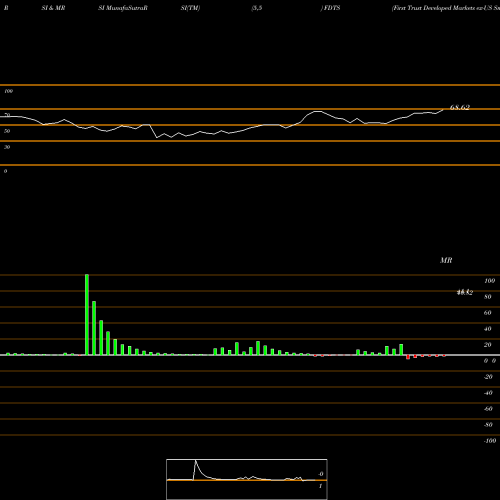
Task: Click the MR panel title label
Action: [x=446, y=260]
